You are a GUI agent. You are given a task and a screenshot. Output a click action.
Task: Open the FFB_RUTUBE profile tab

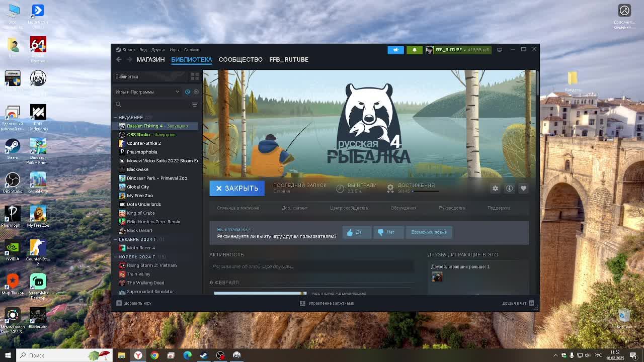point(289,59)
